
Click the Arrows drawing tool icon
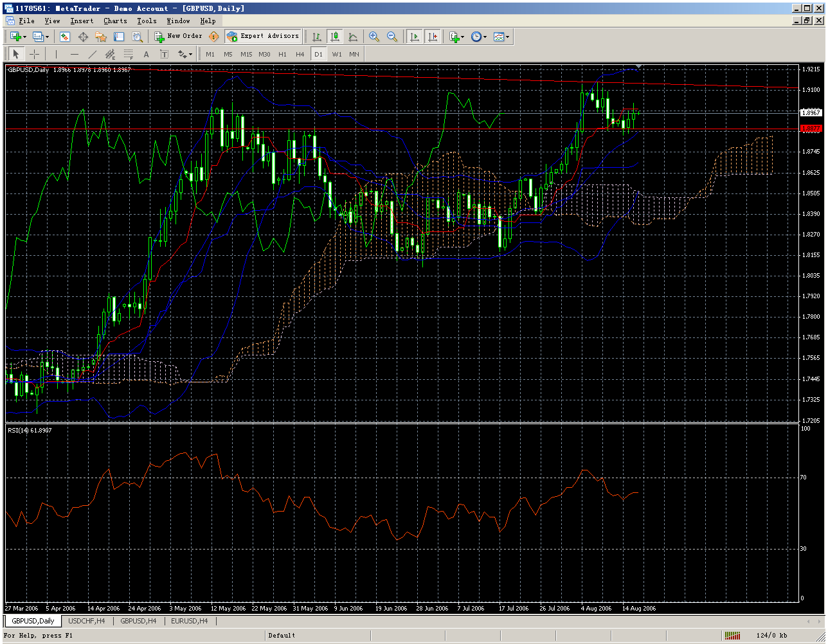(181, 54)
